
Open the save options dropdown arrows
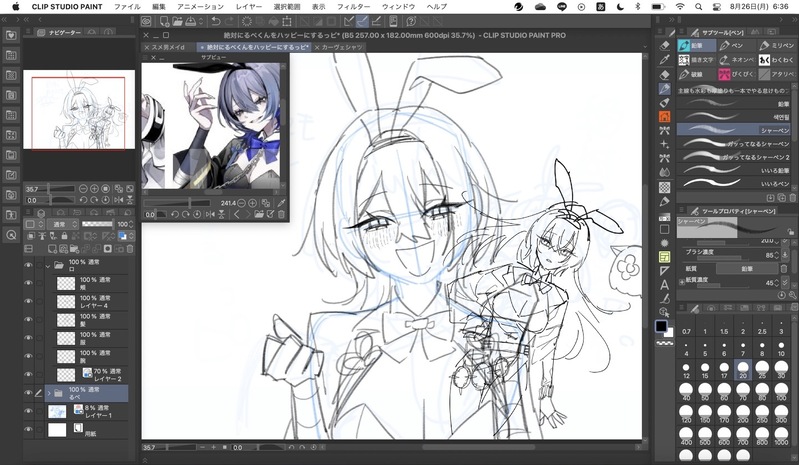[x=201, y=21]
